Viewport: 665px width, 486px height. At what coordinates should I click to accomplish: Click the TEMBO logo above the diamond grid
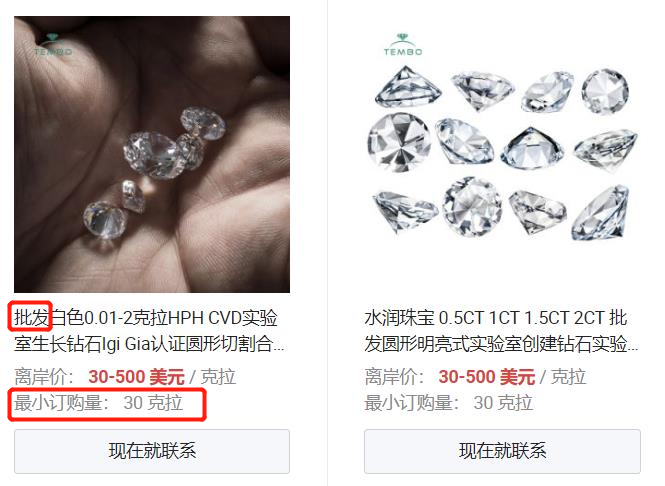403,45
